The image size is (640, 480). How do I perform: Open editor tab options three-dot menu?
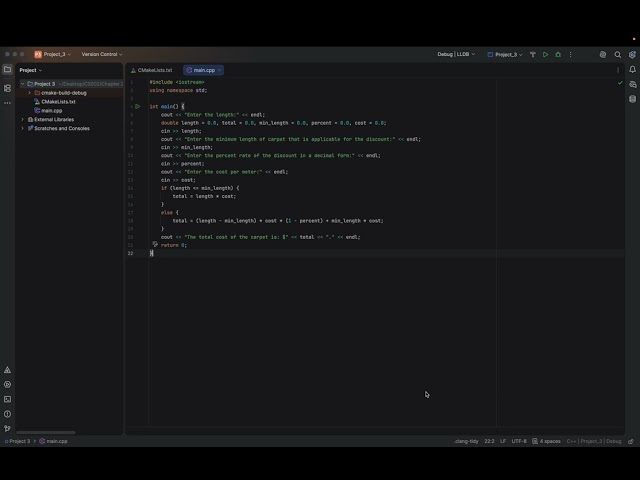618,70
